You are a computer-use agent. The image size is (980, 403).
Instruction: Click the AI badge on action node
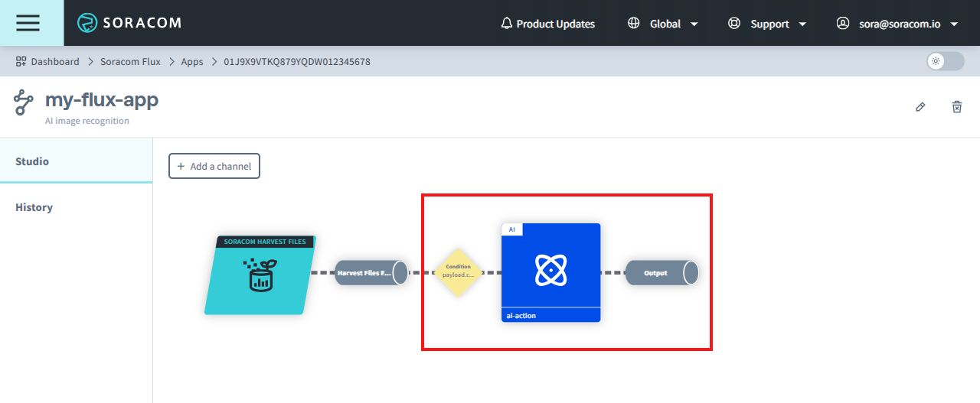[x=511, y=229]
